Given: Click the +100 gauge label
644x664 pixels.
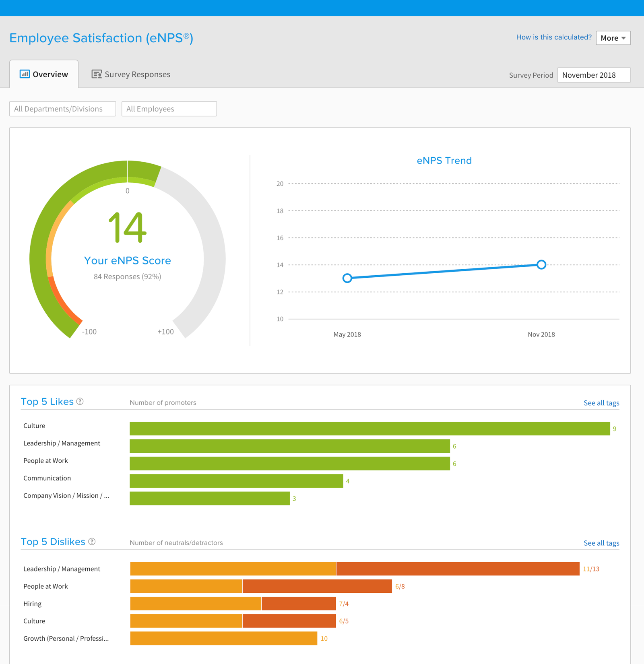Looking at the screenshot, I should (165, 332).
